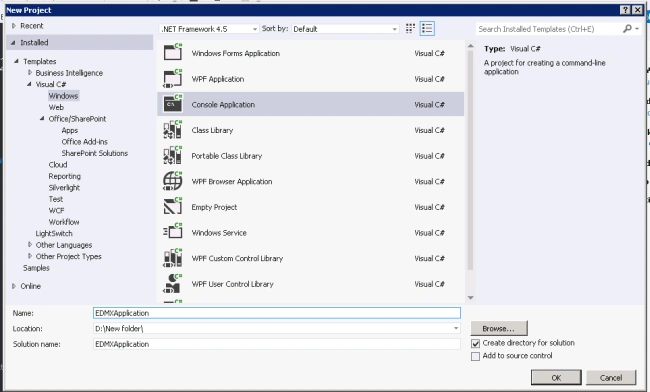Select the Test category
Viewport: 650px width, 392px height.
tap(56, 199)
